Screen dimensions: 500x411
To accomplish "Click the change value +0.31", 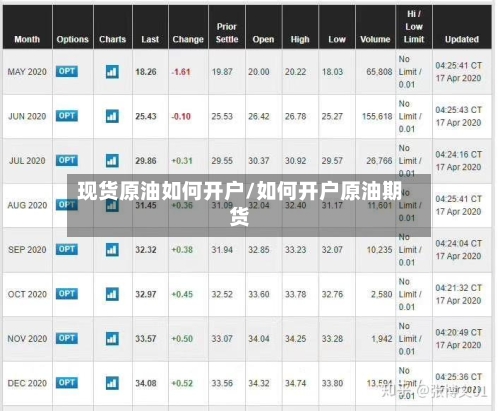I will [182, 161].
